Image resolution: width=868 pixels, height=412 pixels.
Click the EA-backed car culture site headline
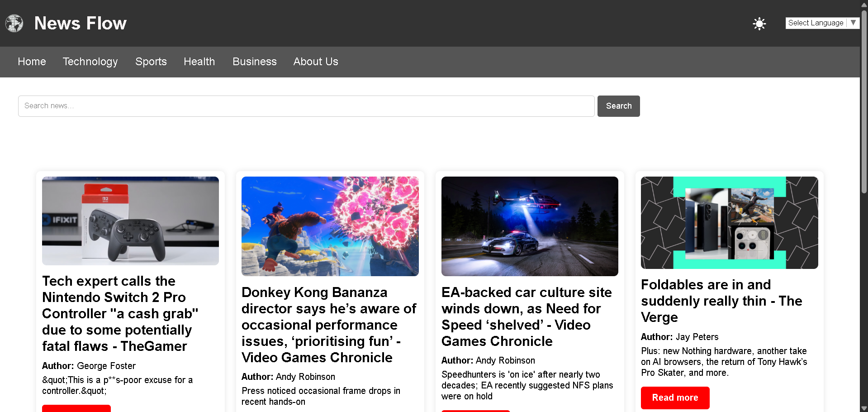tap(526, 317)
